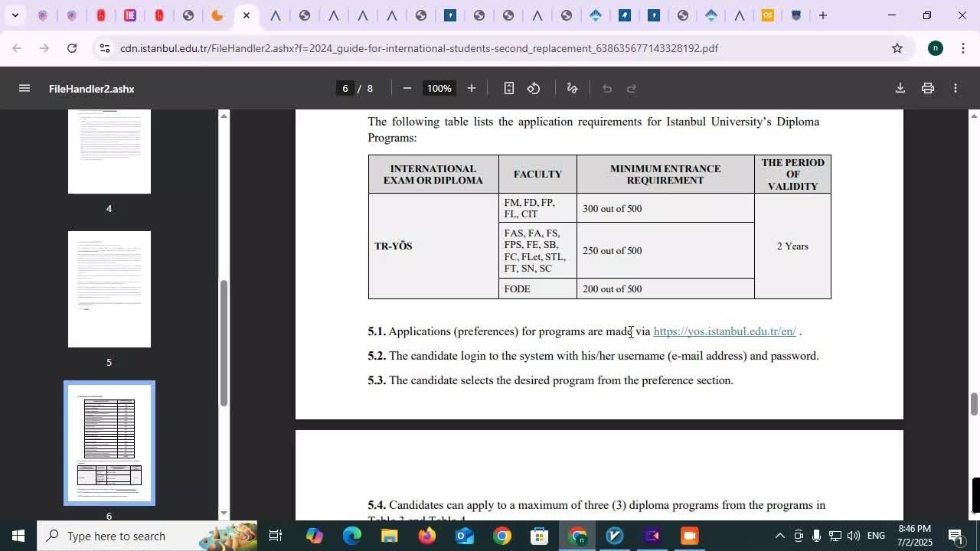
Task: Toggle the taskbar volume speaker icon
Action: click(854, 536)
